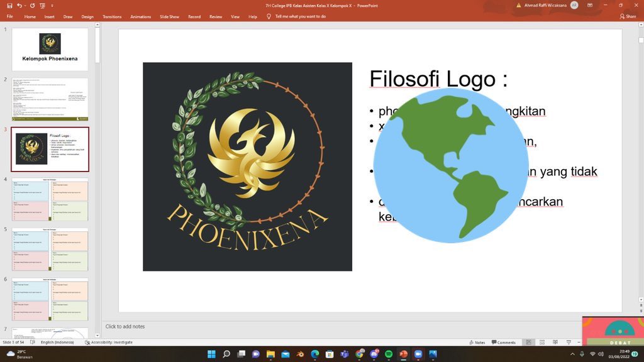Redo or repeat the last action
The width and height of the screenshot is (644, 362).
(x=32, y=6)
